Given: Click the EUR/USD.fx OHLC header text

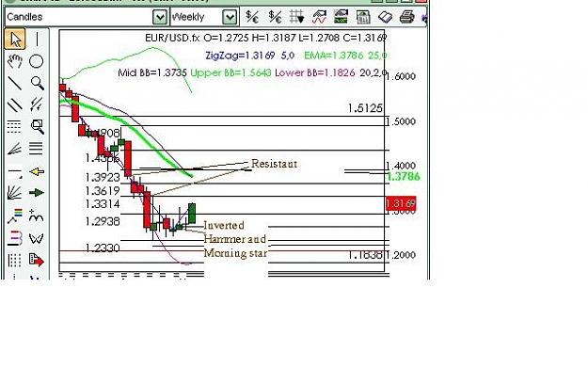Looking at the screenshot, I should 265,38.
